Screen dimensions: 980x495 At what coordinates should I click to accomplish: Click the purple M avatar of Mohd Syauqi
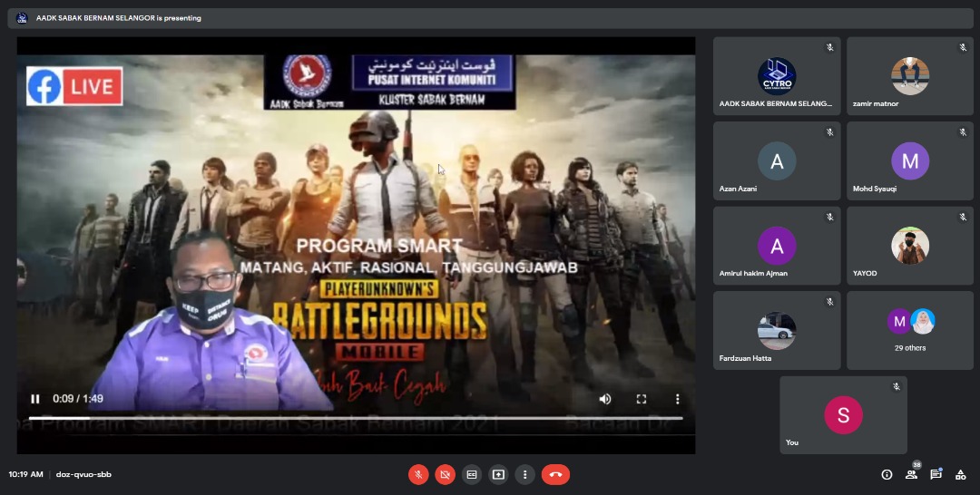(x=910, y=161)
